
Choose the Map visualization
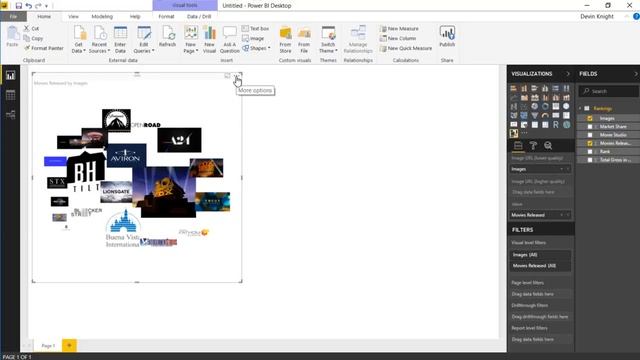pyautogui.click(x=566, y=106)
